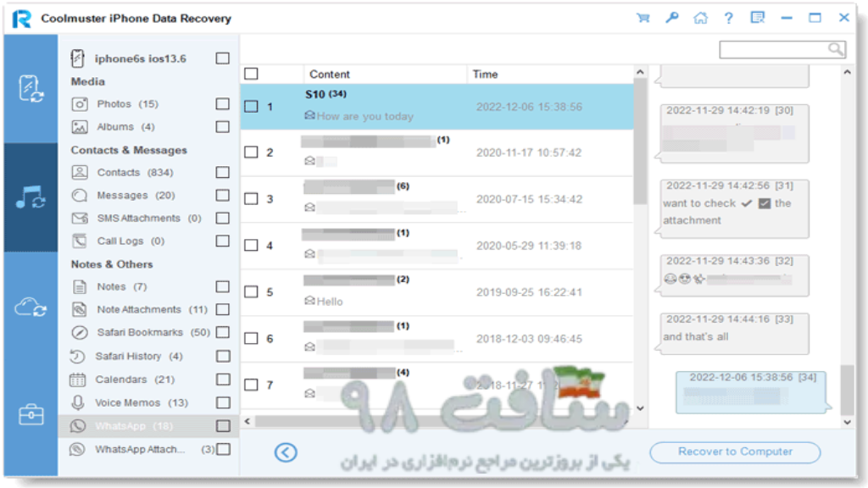The image size is (868, 488).
Task: Check the box for conversation row 1
Action: pyautogui.click(x=251, y=106)
